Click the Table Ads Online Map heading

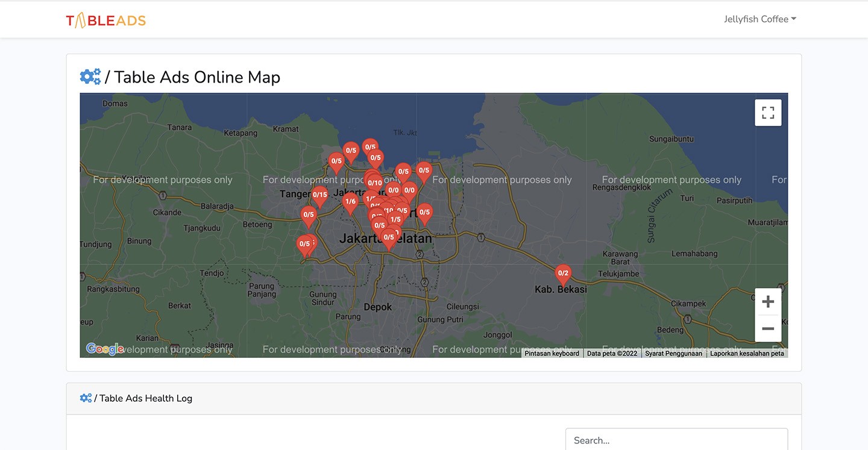coord(197,77)
